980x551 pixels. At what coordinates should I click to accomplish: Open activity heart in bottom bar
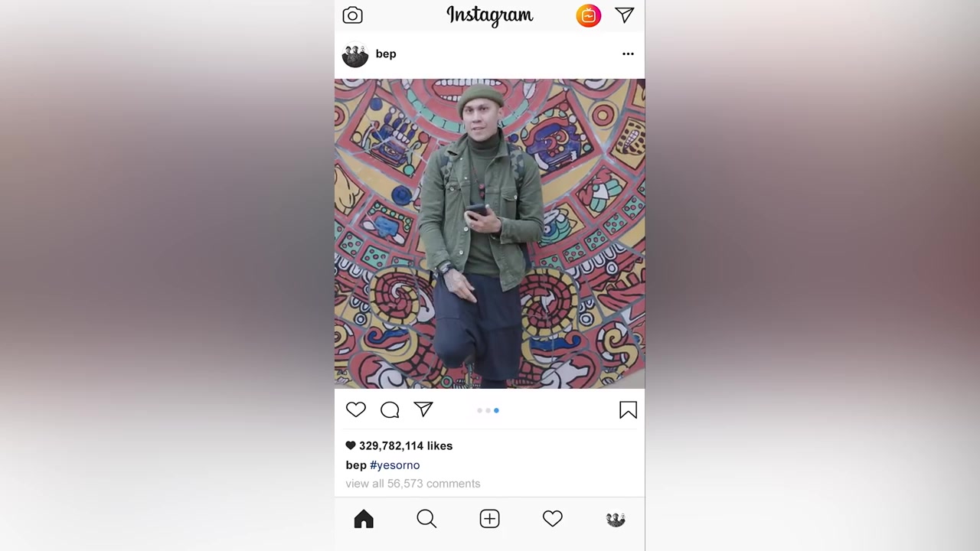point(552,519)
